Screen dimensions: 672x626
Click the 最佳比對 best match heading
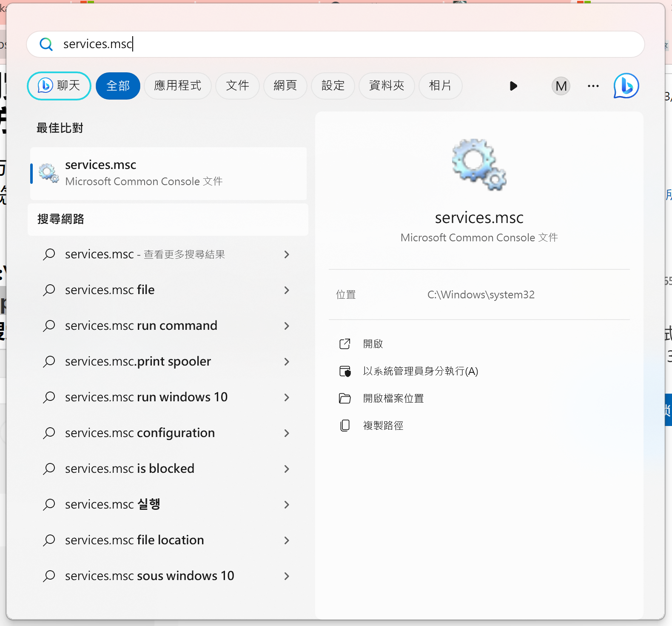(x=60, y=128)
